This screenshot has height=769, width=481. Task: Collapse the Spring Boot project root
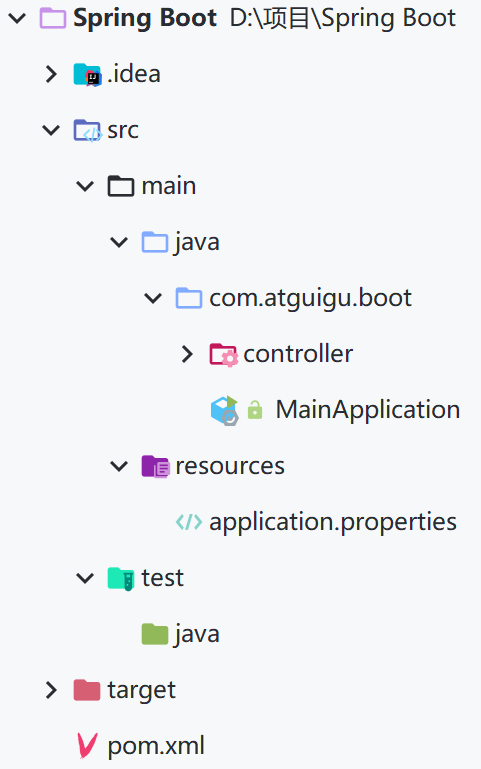(x=17, y=19)
